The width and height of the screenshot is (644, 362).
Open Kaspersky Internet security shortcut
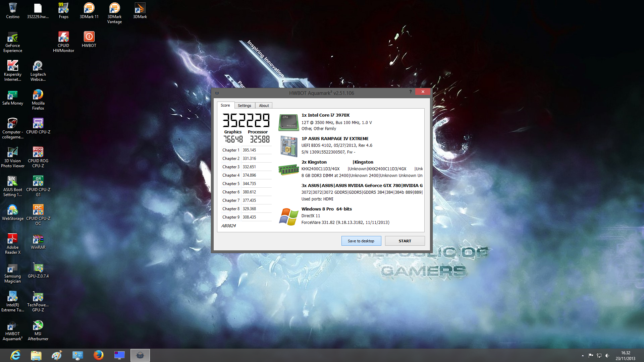(x=13, y=71)
